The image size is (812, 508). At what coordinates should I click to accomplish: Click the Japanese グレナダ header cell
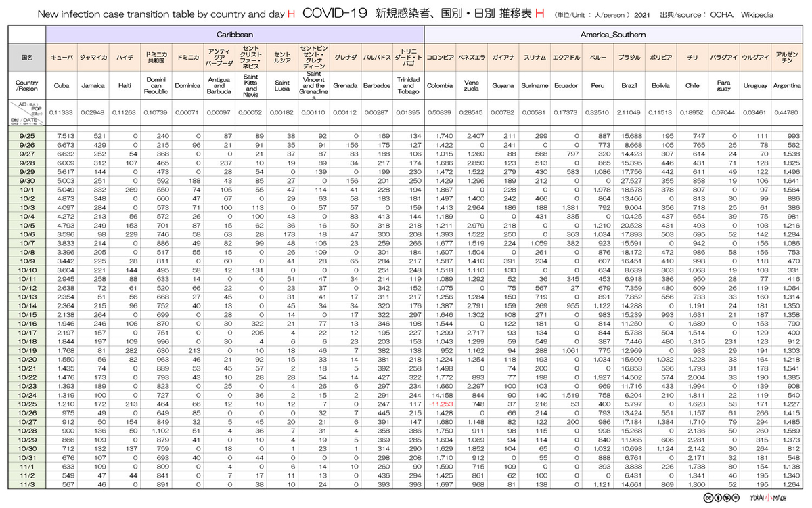click(345, 58)
